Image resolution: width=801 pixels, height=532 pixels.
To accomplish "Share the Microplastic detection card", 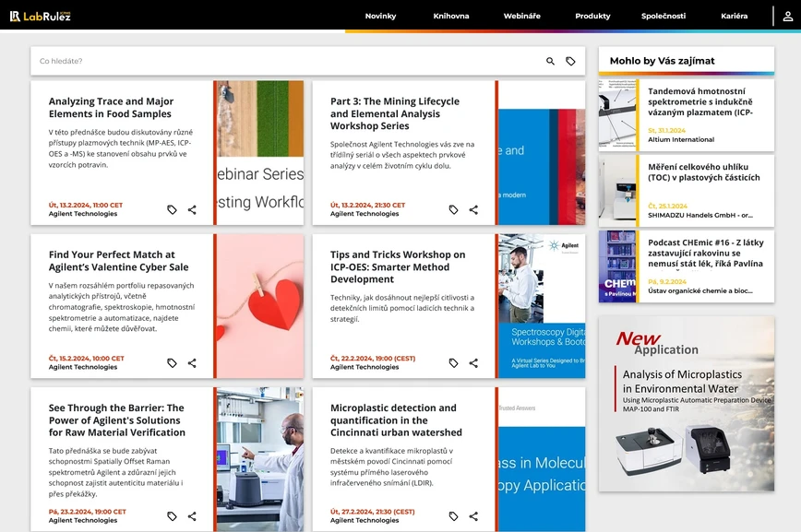I will 473,516.
